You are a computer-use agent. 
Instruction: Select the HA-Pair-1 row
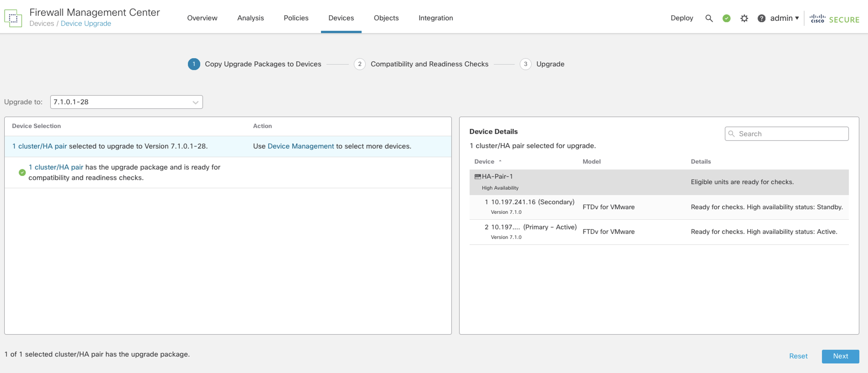click(x=659, y=182)
